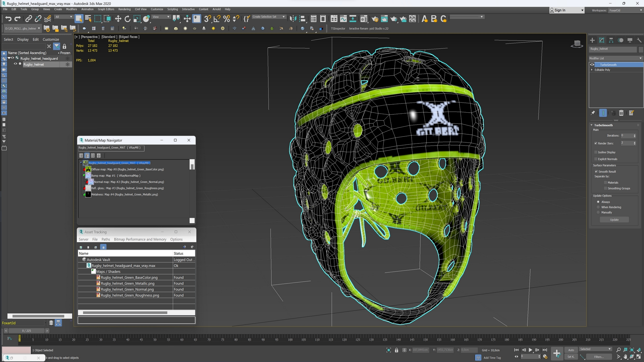Toggle visibility eye of Rugby_helmet
This screenshot has height=362, width=644.
(15, 64)
